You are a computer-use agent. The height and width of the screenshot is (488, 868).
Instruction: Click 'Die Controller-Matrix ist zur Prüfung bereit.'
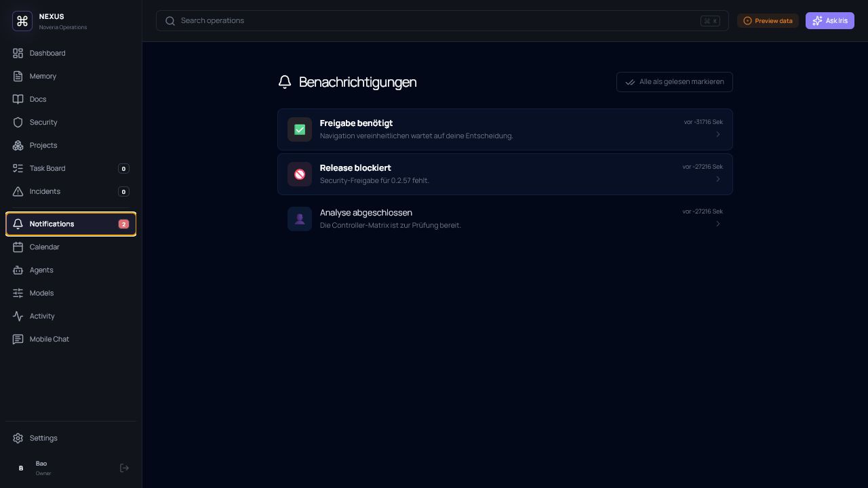pyautogui.click(x=391, y=225)
